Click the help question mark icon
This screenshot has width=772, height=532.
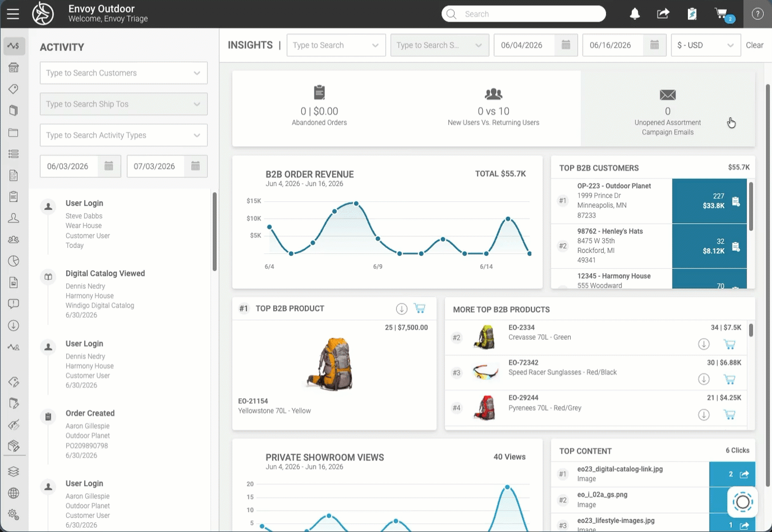point(758,14)
